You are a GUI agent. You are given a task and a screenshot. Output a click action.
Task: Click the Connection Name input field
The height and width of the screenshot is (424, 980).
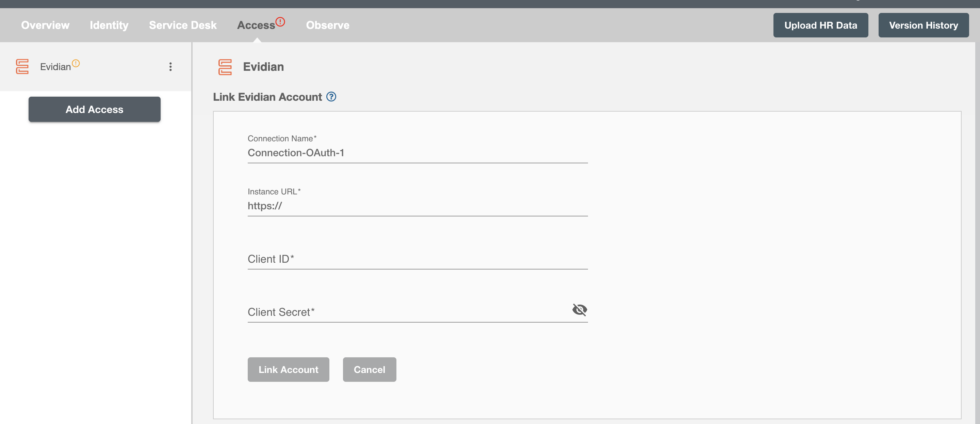click(418, 152)
